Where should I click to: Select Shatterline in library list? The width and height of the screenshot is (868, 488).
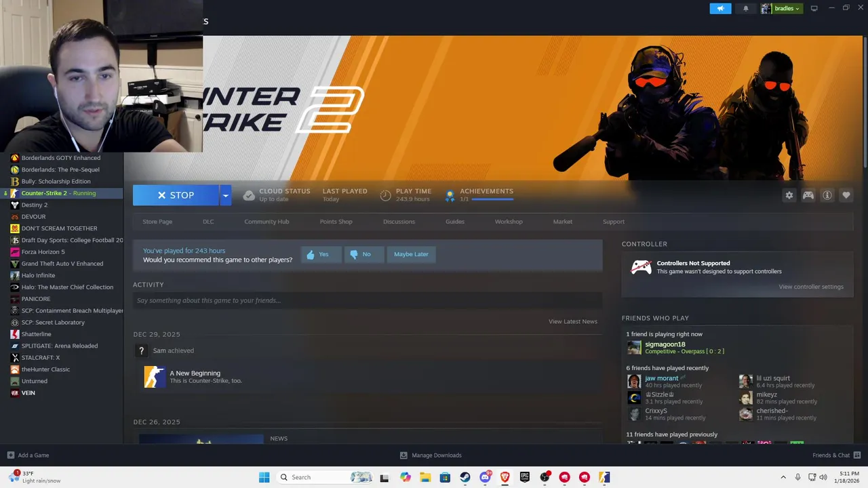point(36,334)
